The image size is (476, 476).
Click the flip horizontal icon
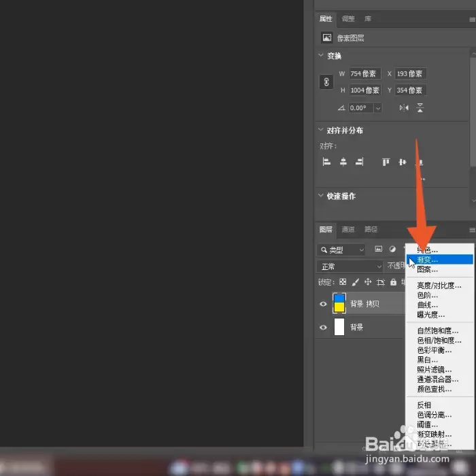pos(404,107)
